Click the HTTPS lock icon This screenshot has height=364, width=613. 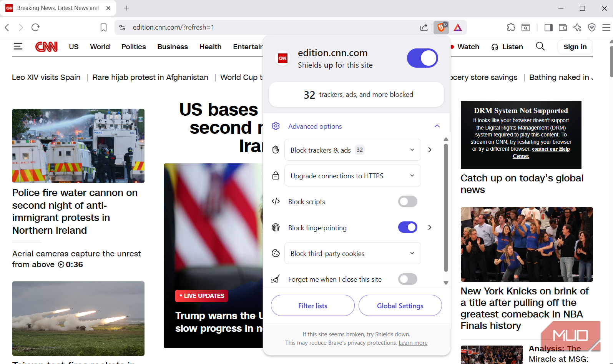point(276,176)
